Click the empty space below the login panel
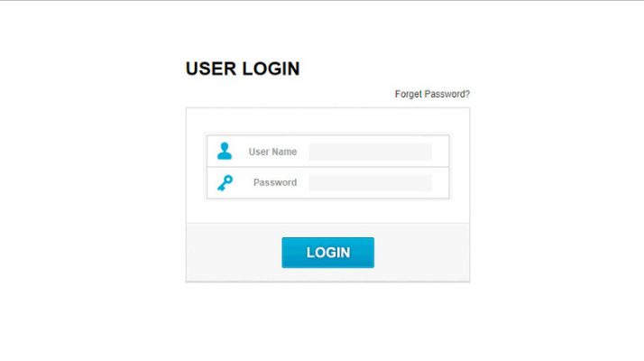The width and height of the screenshot is (644, 361). pyautogui.click(x=327, y=320)
